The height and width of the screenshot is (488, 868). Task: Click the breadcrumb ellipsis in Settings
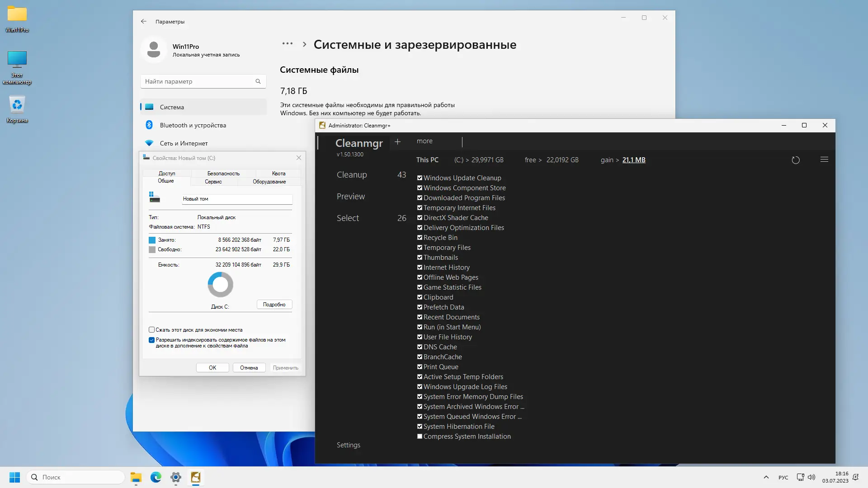288,44
